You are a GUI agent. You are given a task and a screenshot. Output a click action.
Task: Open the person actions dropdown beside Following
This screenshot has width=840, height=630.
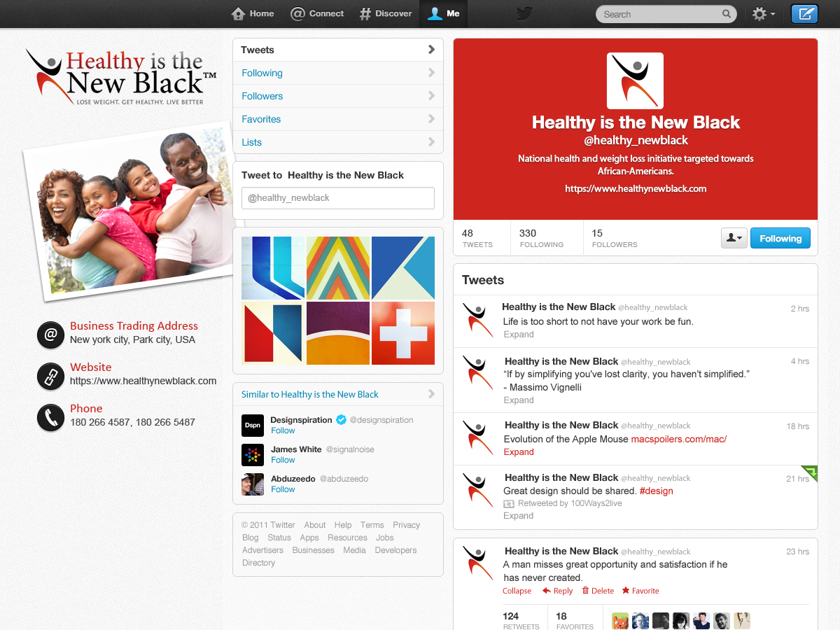pyautogui.click(x=734, y=238)
